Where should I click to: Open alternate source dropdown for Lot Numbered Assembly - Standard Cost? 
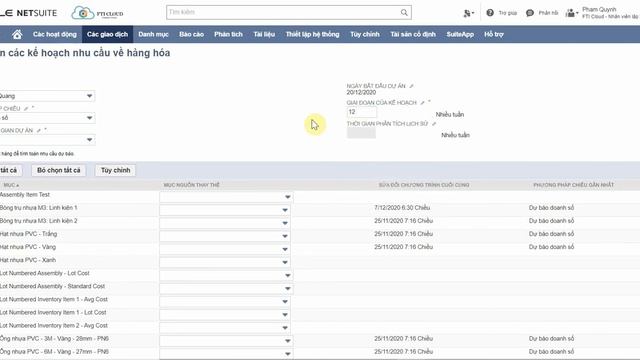[287, 289]
